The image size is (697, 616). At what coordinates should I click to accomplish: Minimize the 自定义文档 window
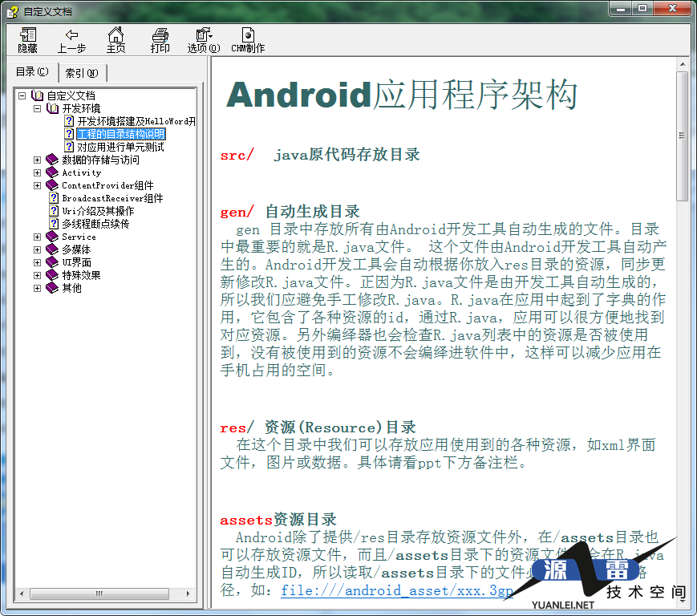621,9
